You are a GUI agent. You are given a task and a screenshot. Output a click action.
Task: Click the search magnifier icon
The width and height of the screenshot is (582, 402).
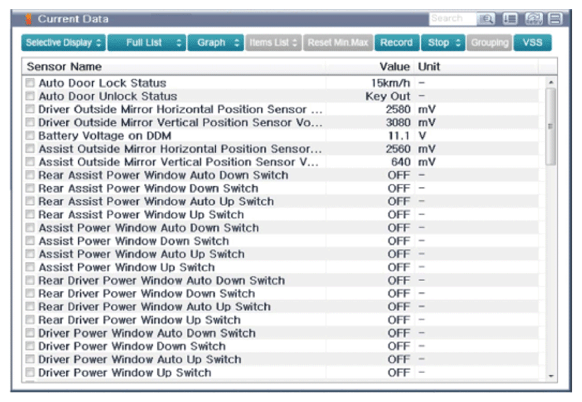486,19
